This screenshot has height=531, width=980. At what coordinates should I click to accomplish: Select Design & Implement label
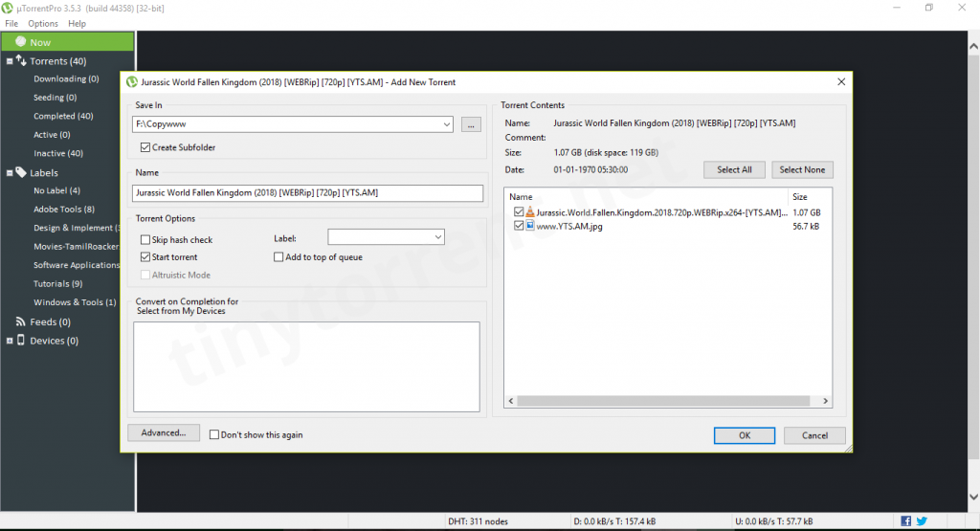point(77,228)
